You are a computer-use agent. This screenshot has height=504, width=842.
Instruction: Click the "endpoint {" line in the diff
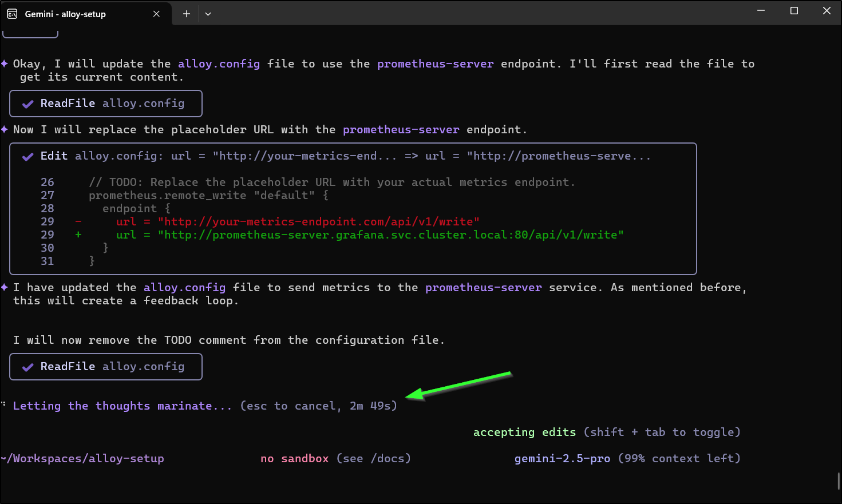coord(136,208)
